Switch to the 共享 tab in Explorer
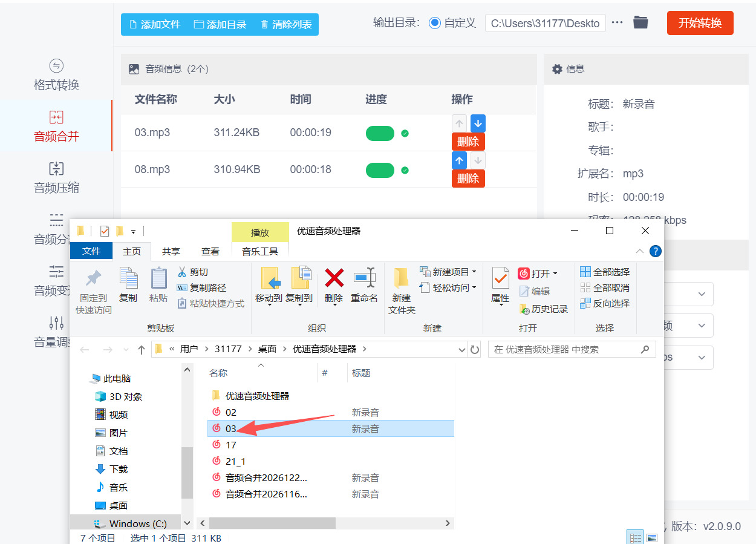Screen dimensions: 756x544 (171, 251)
